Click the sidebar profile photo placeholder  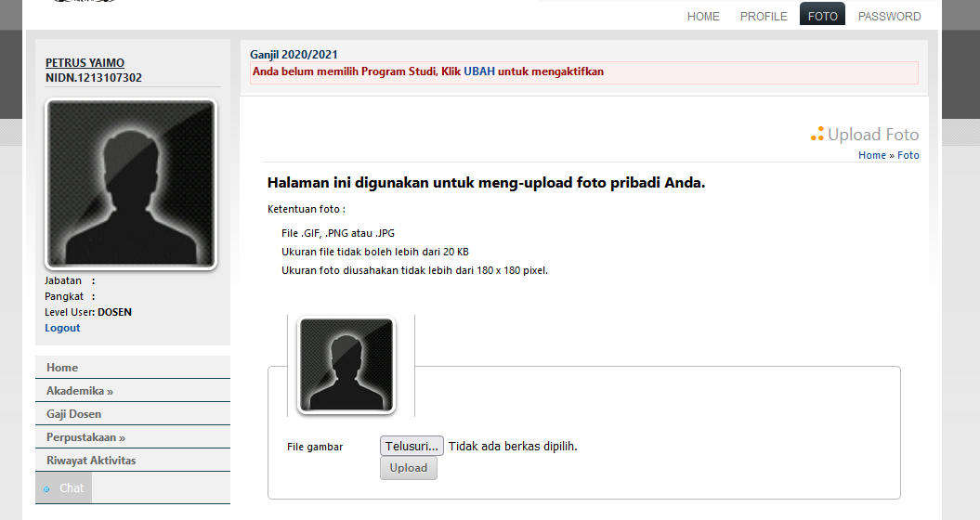(x=131, y=184)
